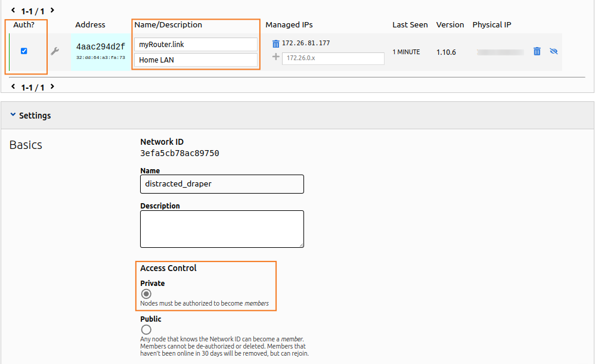Click the myRouter.link member name field
Screen dimensions: 595x364
[196, 45]
